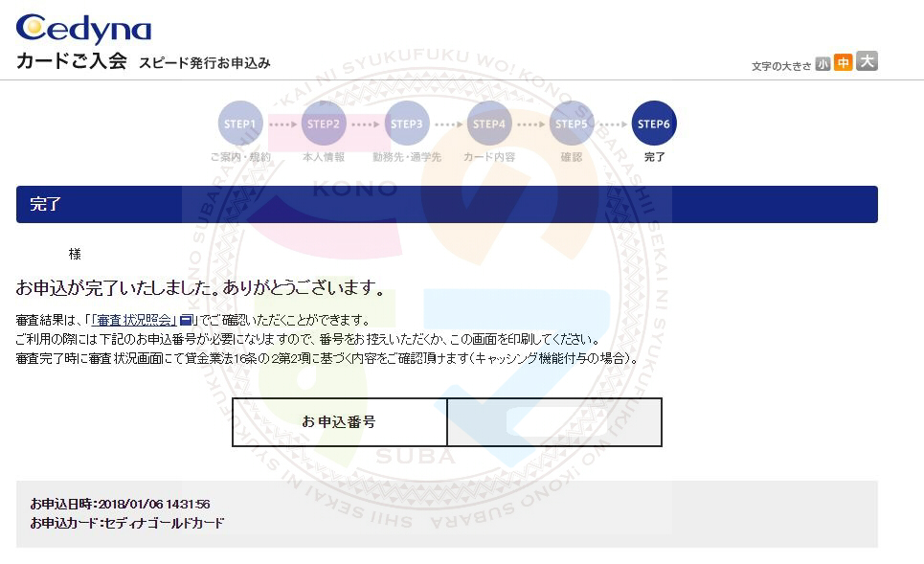This screenshot has height=564, width=924.
Task: Set text size to medium (中)
Action: [844, 62]
